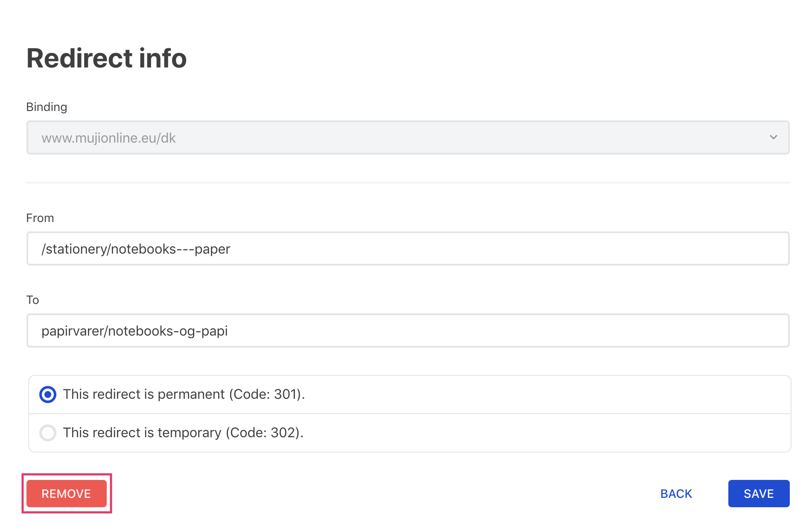Click the From label above the source field
The height and width of the screenshot is (532, 812).
click(40, 218)
